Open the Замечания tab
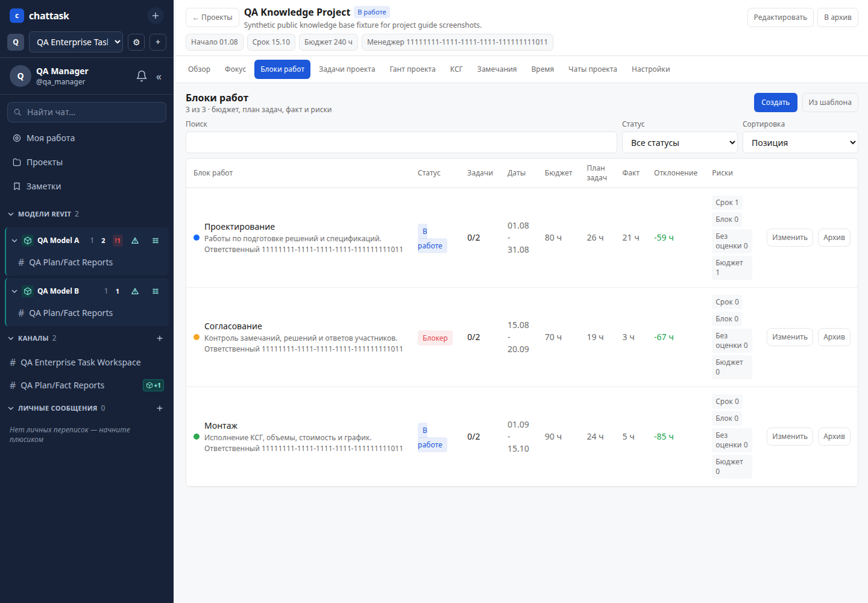Screen dimensions: 868x603 click(497, 69)
